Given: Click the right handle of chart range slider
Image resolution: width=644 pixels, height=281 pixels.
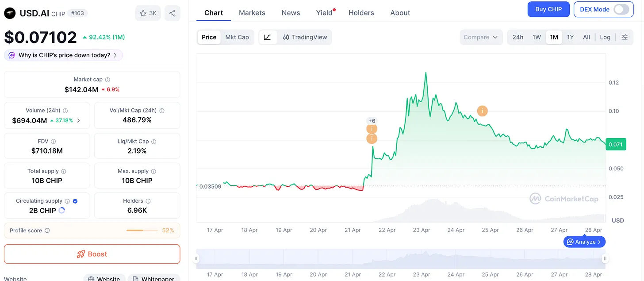Looking at the screenshot, I should pos(605,258).
